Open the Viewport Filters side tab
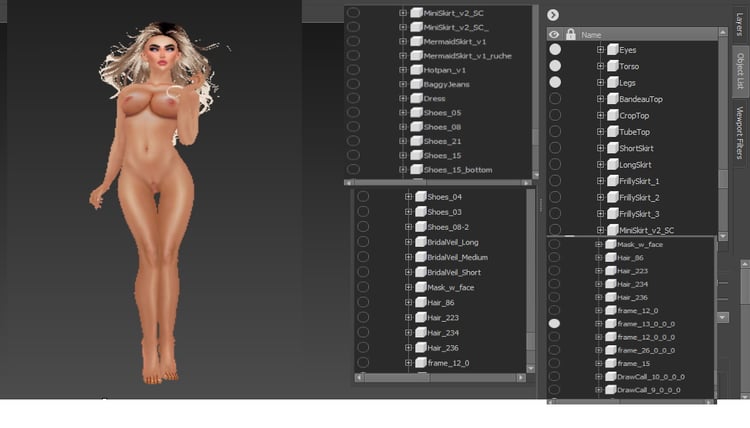The width and height of the screenshot is (750, 428). (740, 132)
